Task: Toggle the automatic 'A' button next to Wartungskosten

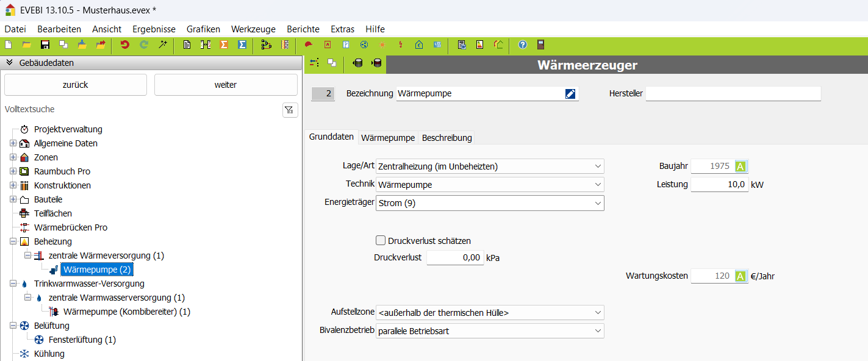Action: [x=741, y=276]
